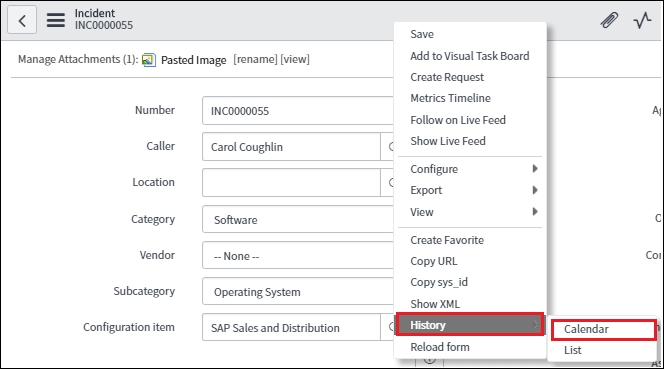This screenshot has height=369, width=664.
Task: Choose List in the History submenu
Action: 602,350
